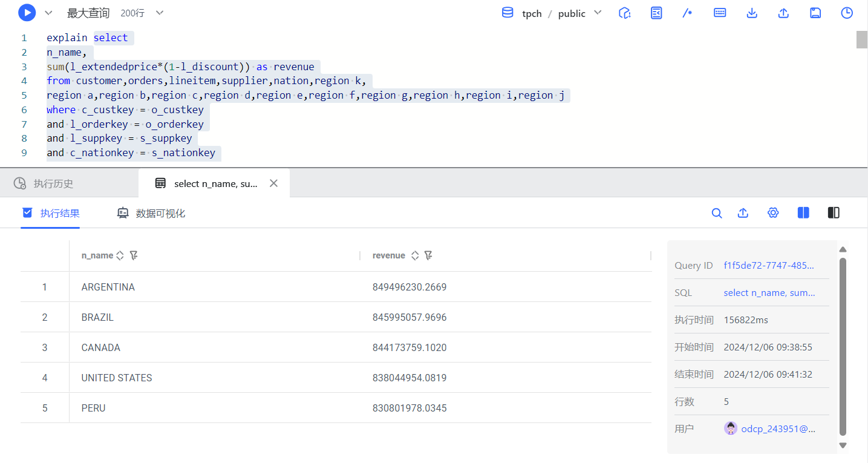Image resolution: width=868 pixels, height=463 pixels.
Task: Click the download icon in the editor toolbar
Action: click(752, 13)
